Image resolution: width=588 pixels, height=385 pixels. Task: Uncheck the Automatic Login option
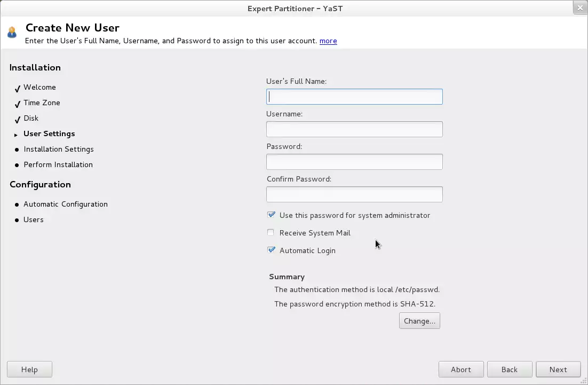click(271, 250)
